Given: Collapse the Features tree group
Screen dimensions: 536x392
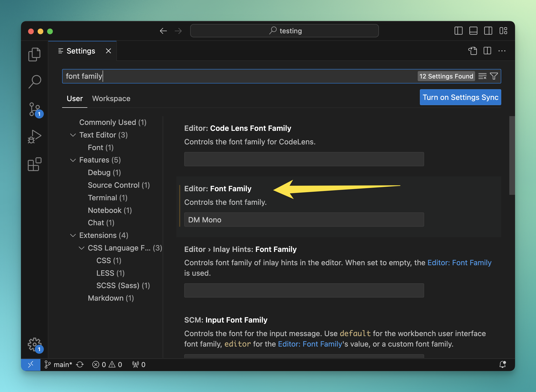Looking at the screenshot, I should tap(73, 160).
